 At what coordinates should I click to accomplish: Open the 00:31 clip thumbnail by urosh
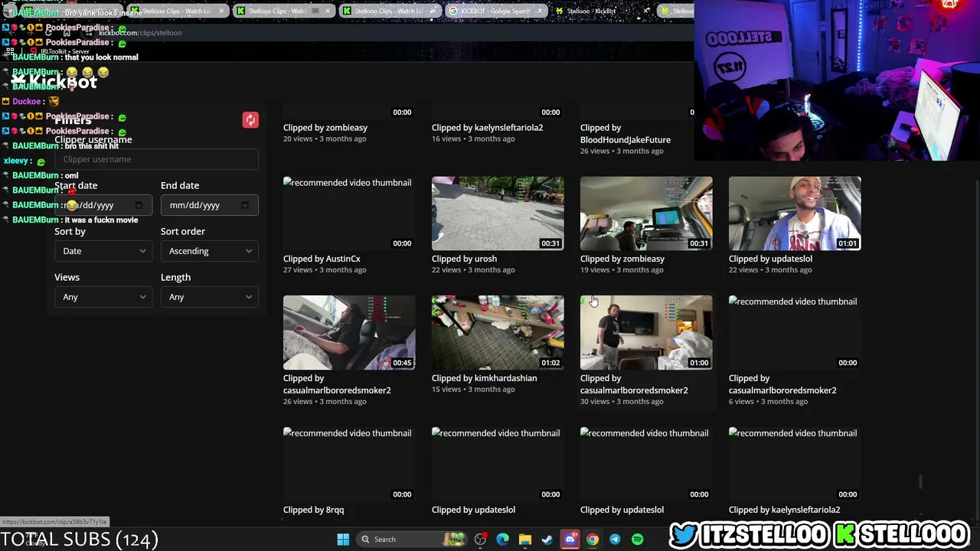click(498, 214)
